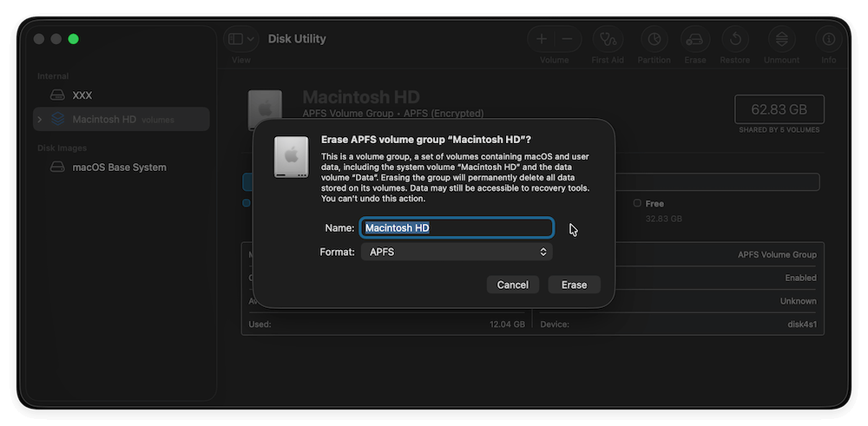The width and height of the screenshot is (868, 426).
Task: Open the View options chevron dropdown
Action: (x=250, y=39)
